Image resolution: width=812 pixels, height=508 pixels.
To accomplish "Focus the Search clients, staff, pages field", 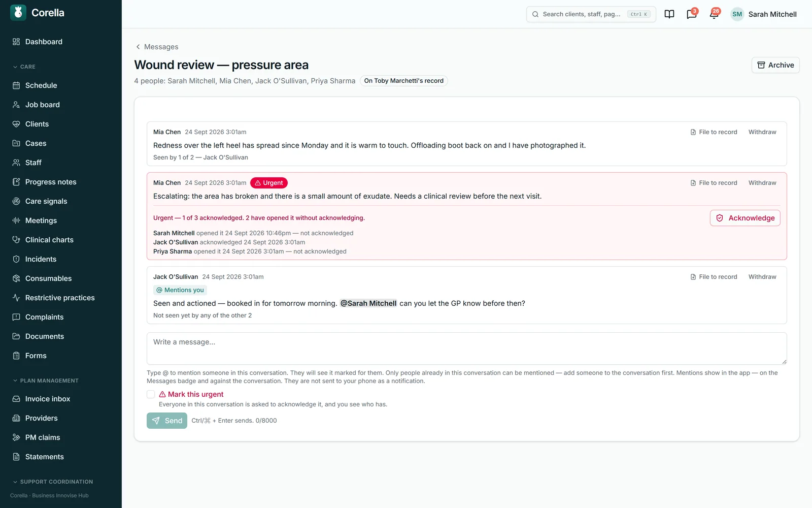I will pyautogui.click(x=591, y=14).
